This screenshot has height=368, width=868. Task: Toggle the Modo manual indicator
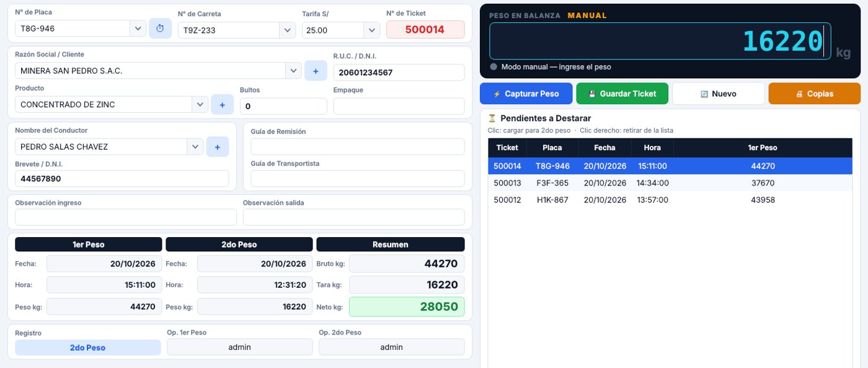pyautogui.click(x=494, y=66)
